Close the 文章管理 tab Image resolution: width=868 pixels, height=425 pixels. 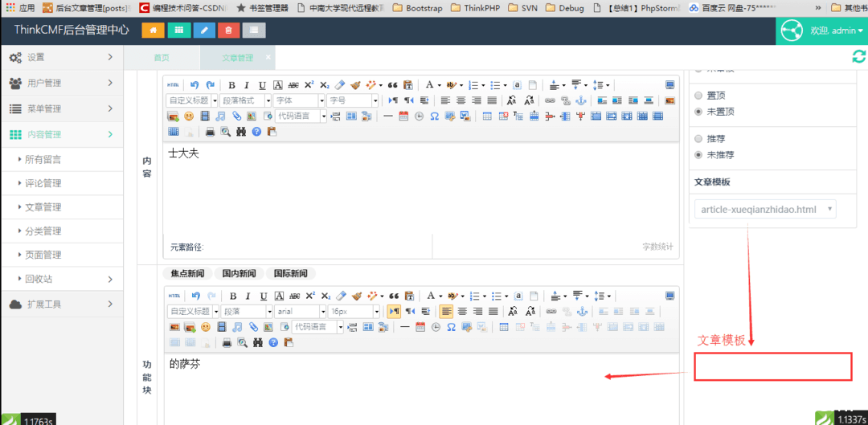268,57
